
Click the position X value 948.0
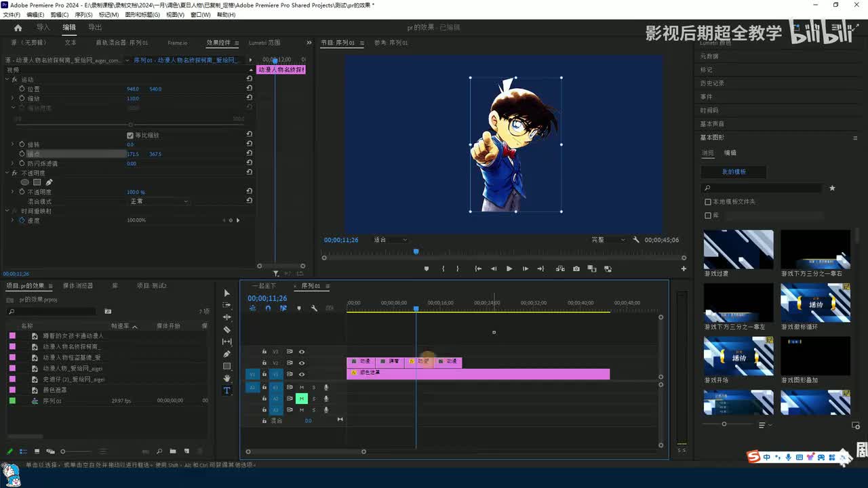133,89
